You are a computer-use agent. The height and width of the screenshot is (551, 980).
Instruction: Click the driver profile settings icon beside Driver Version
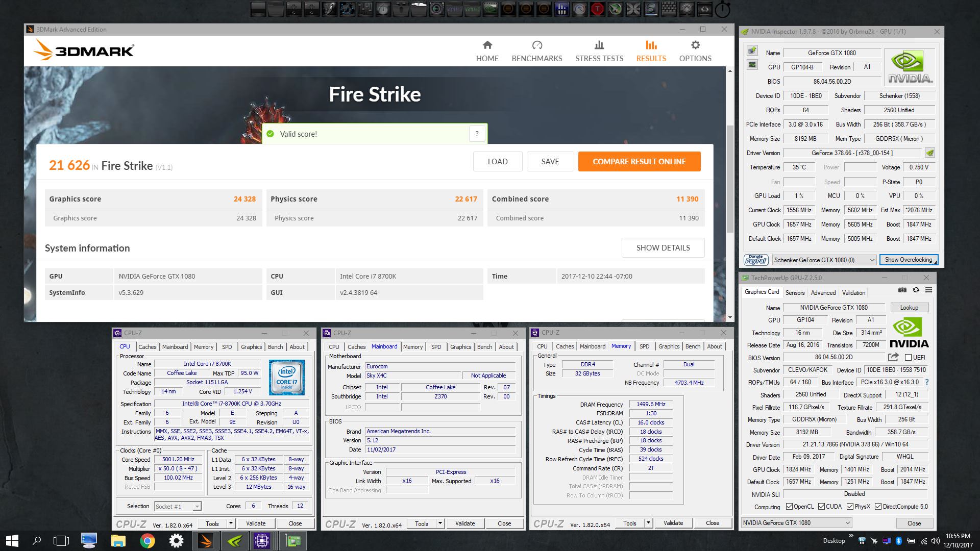(930, 153)
